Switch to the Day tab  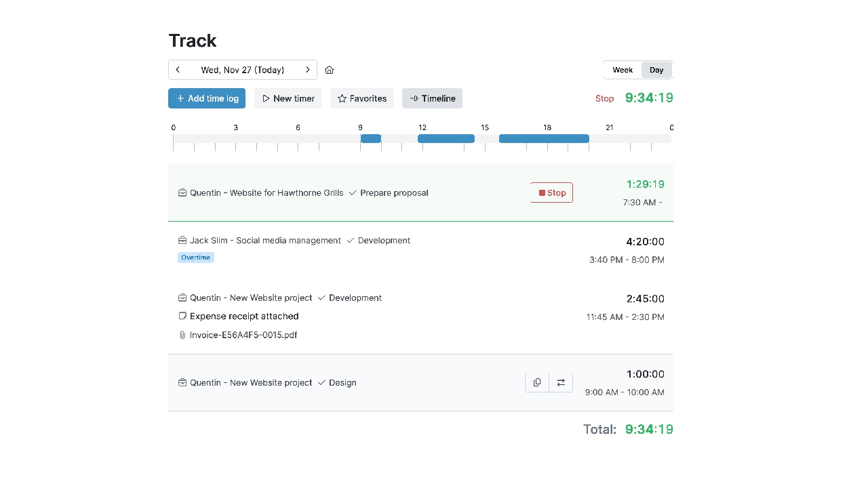click(x=655, y=70)
